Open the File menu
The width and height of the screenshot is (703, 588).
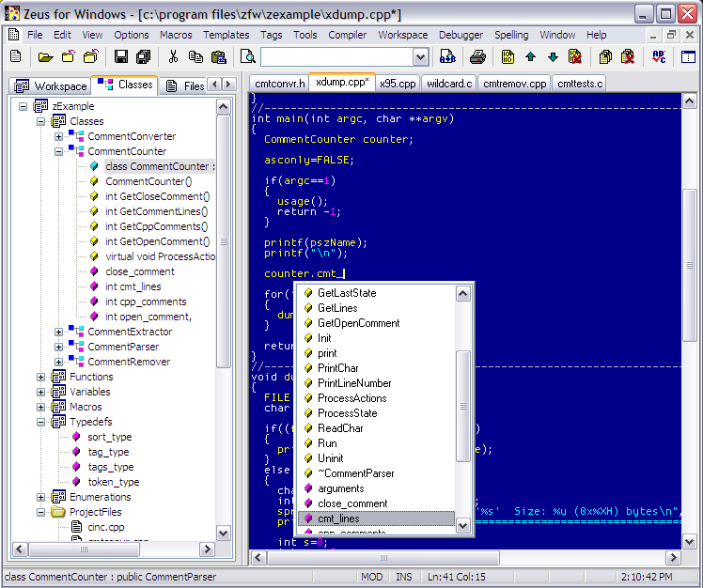click(x=35, y=35)
